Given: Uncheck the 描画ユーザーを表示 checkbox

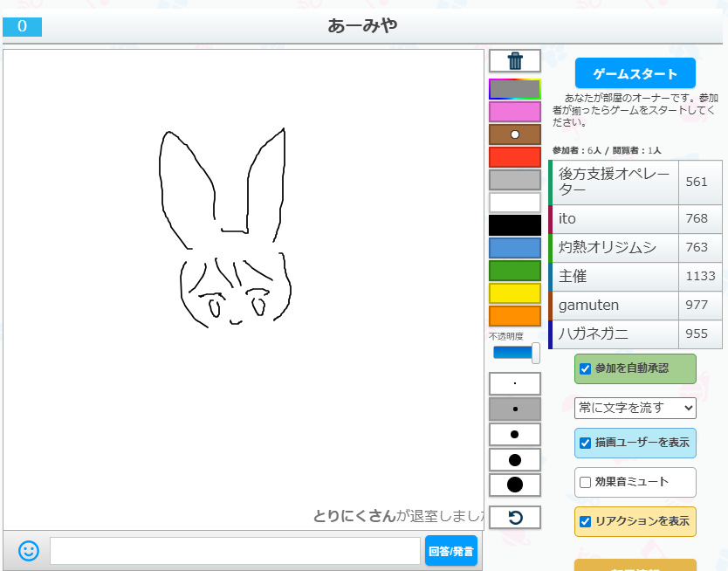Looking at the screenshot, I should tap(586, 443).
